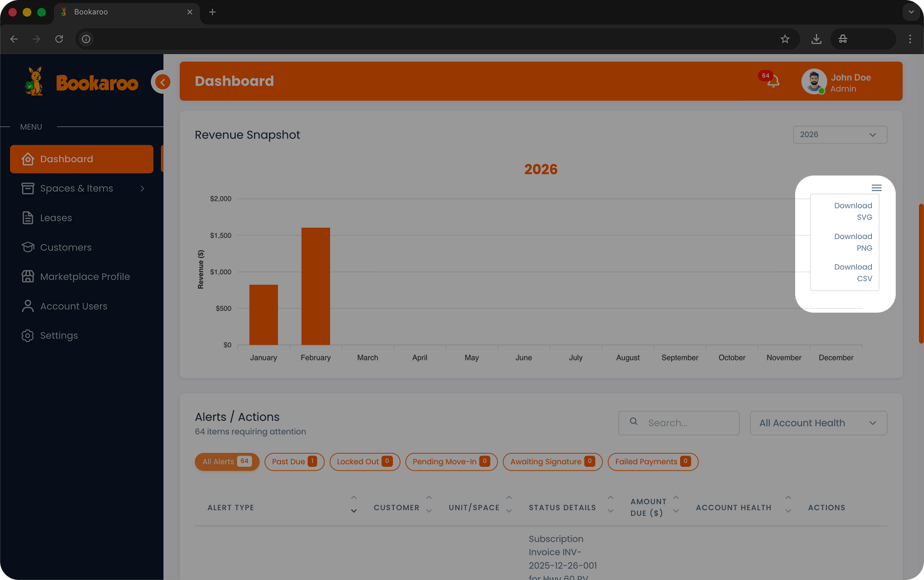924x580 pixels.
Task: Choose Download PNG from the chart menu
Action: pos(853,242)
